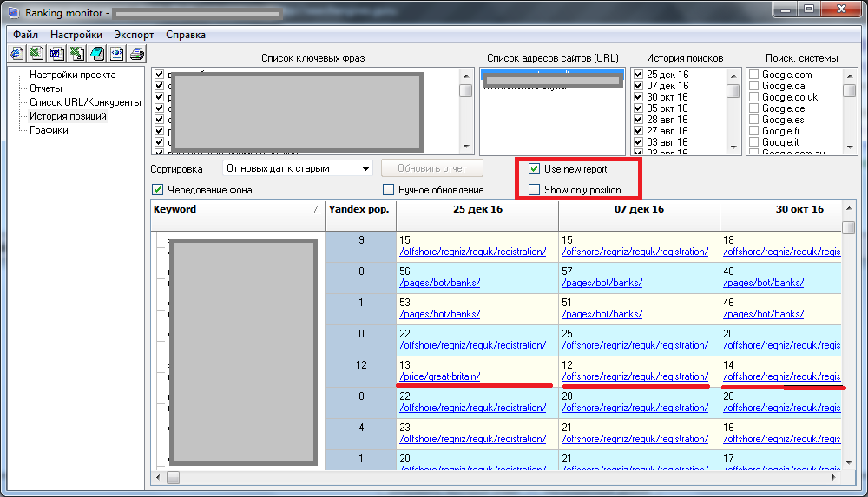
Task: Open the Настройки menu
Action: coord(76,35)
